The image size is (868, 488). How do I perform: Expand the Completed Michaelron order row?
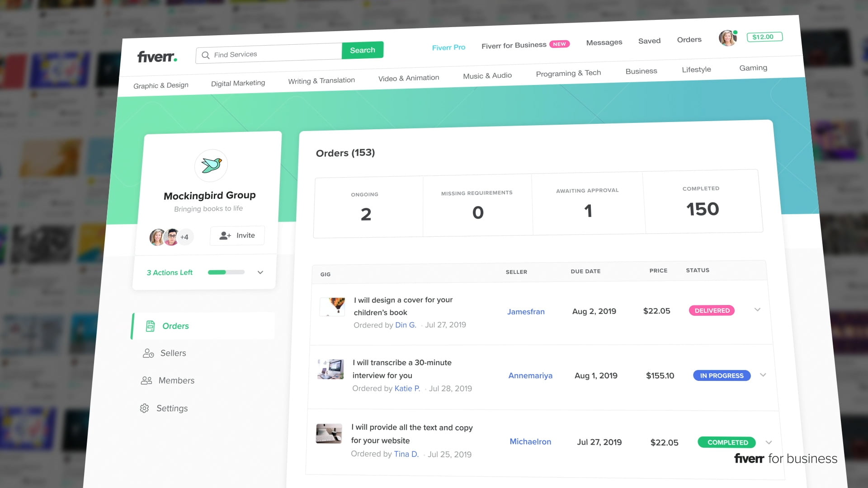pos(769,442)
